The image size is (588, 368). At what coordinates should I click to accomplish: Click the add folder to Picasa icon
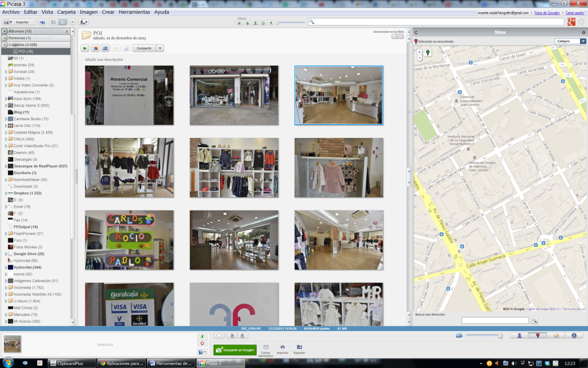point(42,22)
